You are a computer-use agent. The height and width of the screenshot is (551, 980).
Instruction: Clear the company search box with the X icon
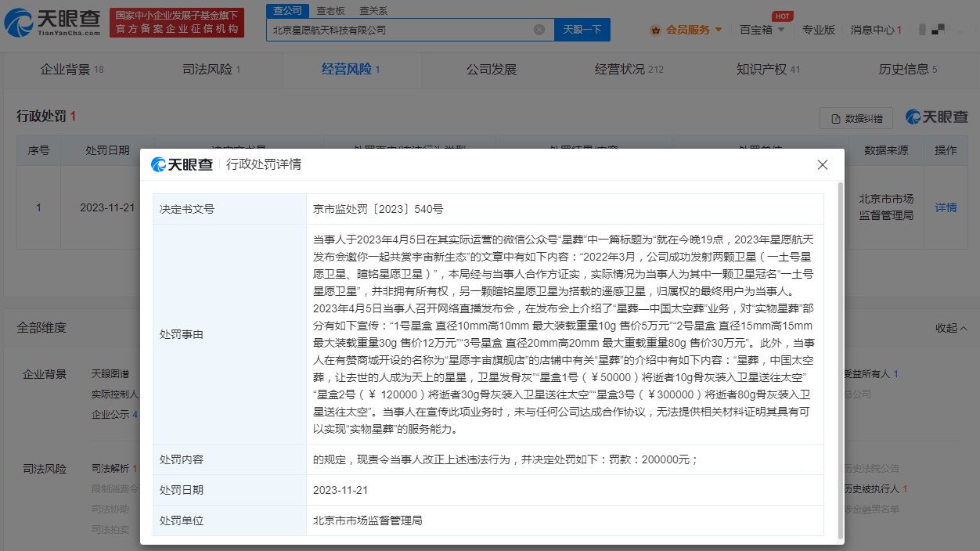tap(539, 30)
